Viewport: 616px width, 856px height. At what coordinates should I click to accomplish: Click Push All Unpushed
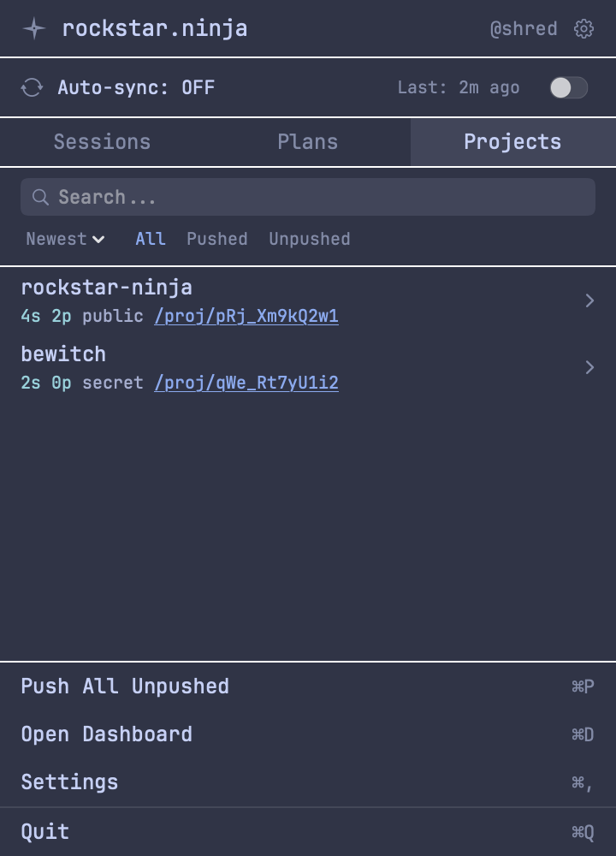click(125, 686)
